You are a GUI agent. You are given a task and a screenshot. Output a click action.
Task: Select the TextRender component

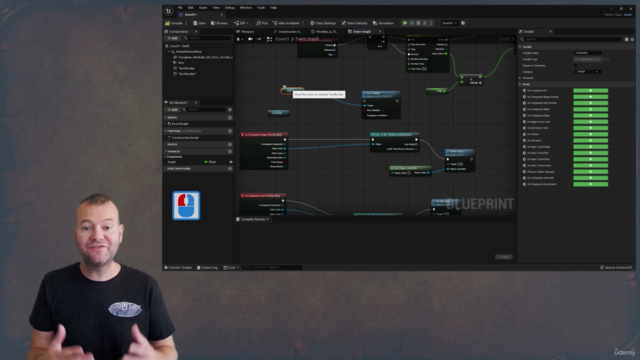(x=184, y=68)
